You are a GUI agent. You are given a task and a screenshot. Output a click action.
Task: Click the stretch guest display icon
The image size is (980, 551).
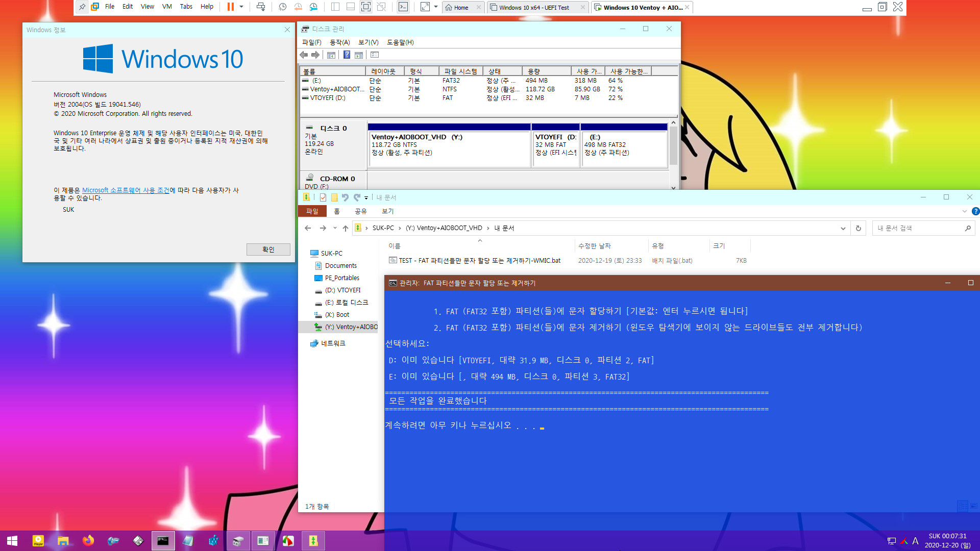pos(425,7)
